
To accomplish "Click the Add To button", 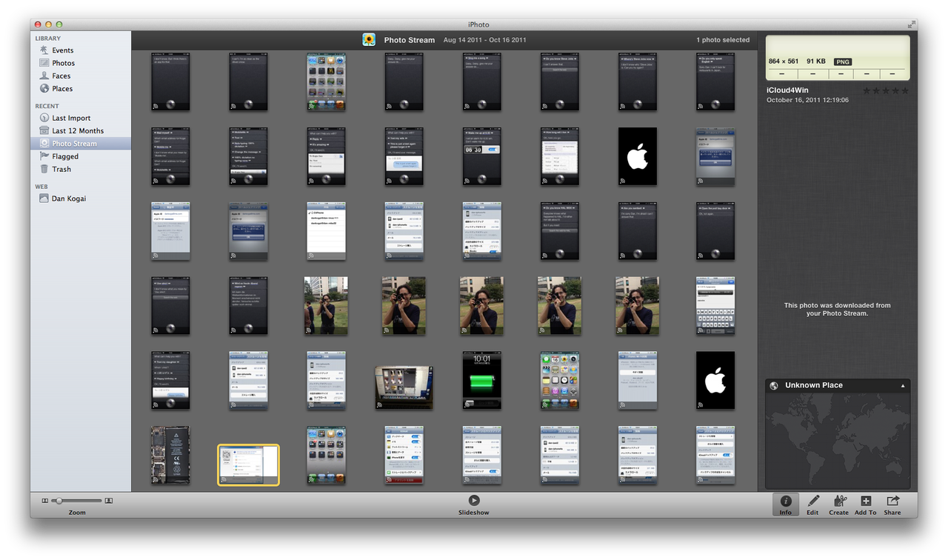I will pos(866,504).
